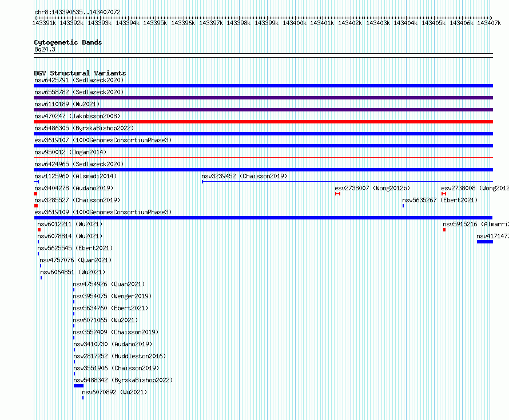The image size is (509, 420).
Task: Click the blue bar under nsv5486305
Action: 263,134
